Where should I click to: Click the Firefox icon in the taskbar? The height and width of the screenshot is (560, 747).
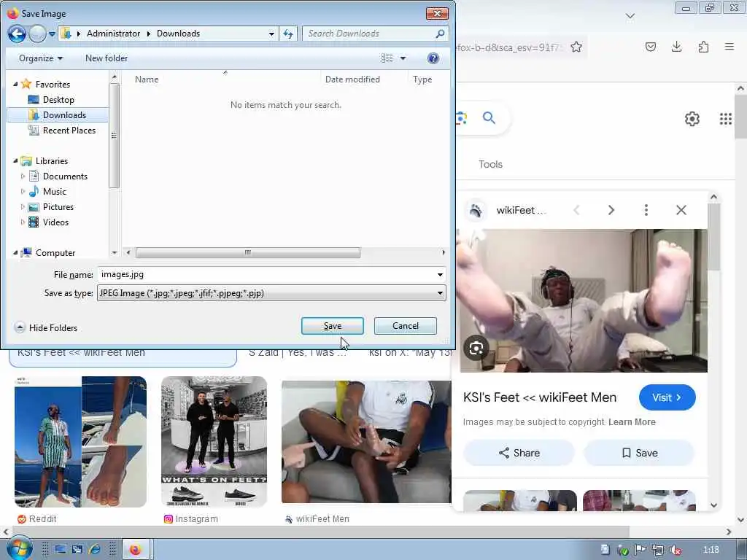[136, 550]
